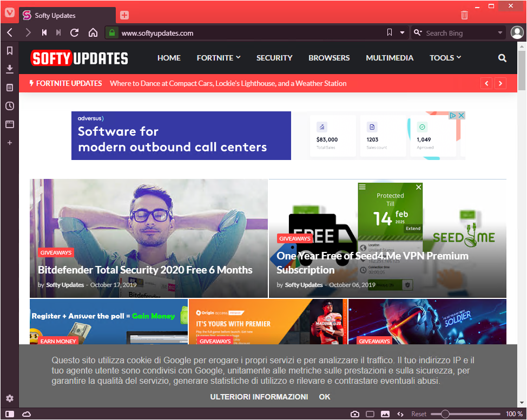527x420 pixels.
Task: Click ULTERIORI INFORMAZIONI in cookie banner
Action: pos(259,397)
